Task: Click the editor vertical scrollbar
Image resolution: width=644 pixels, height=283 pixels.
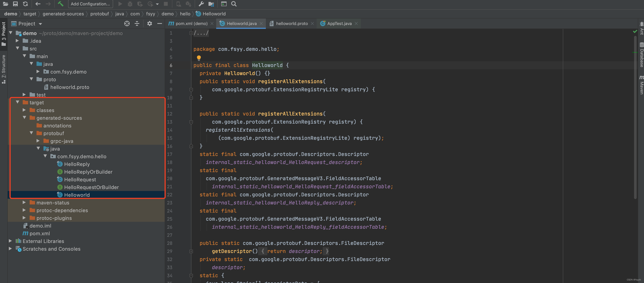Action: [635, 118]
